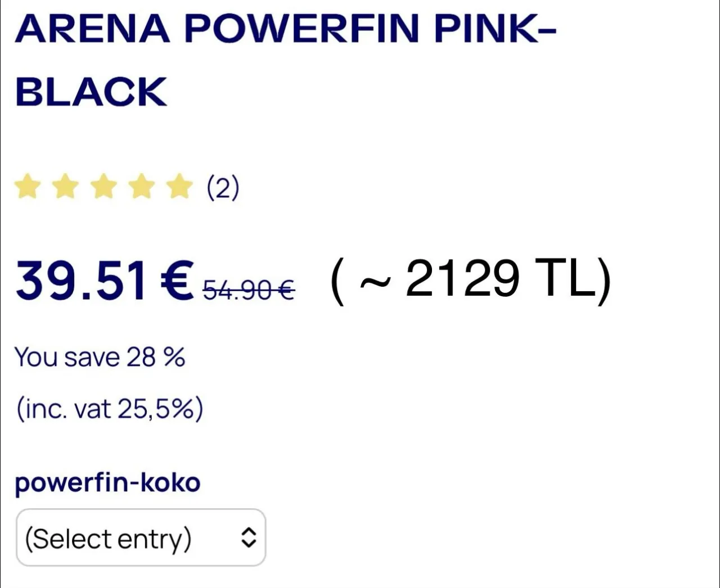Click the word BLACK in the title
The image size is (720, 588).
click(x=91, y=92)
